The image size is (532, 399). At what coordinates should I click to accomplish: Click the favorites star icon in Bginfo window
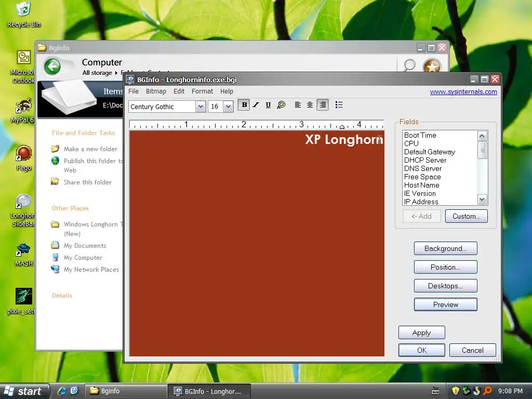pyautogui.click(x=432, y=66)
